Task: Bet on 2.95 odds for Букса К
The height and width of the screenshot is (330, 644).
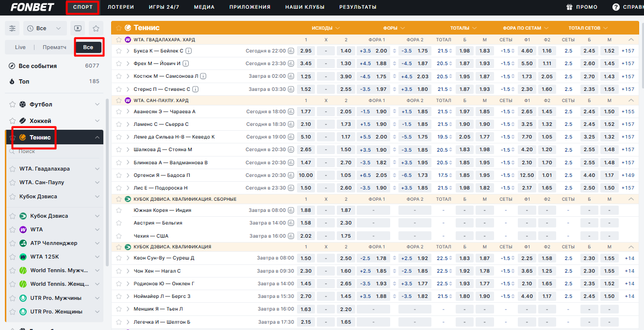Action: (306, 51)
